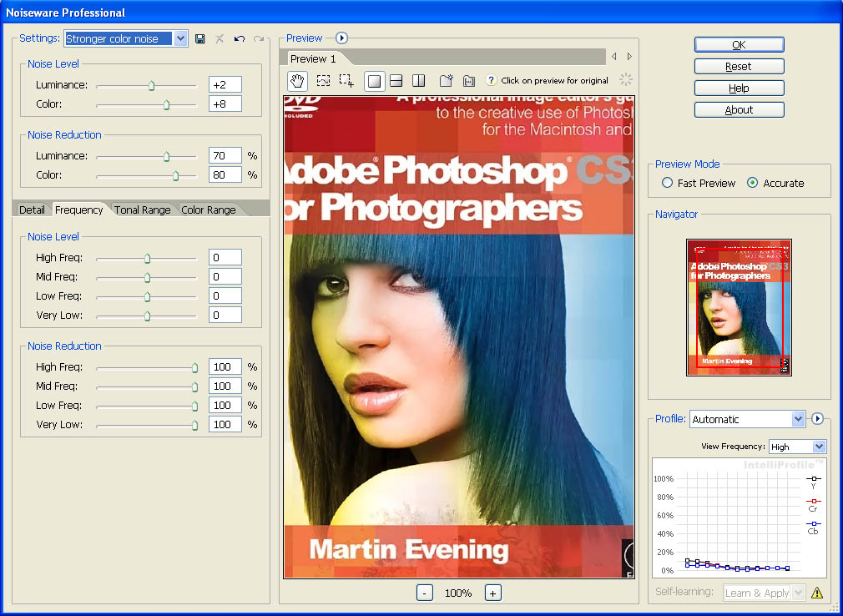Switch to single preview view layout
The width and height of the screenshot is (843, 616).
pos(374,81)
